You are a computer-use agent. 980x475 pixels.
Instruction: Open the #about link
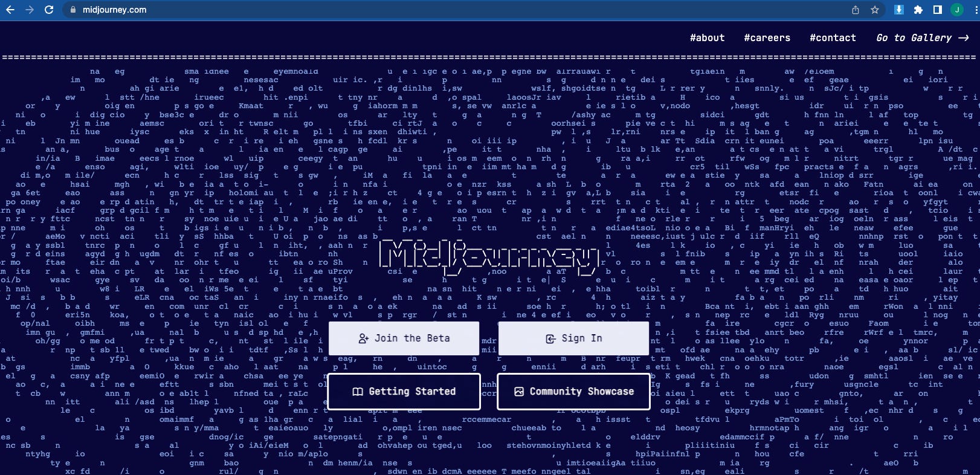(x=707, y=37)
